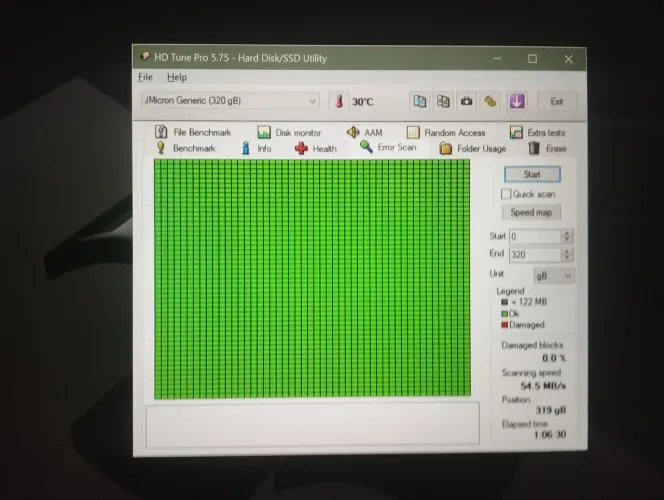Viewport: 664px width, 500px height.
Task: Click the Start scan button
Action: point(532,174)
